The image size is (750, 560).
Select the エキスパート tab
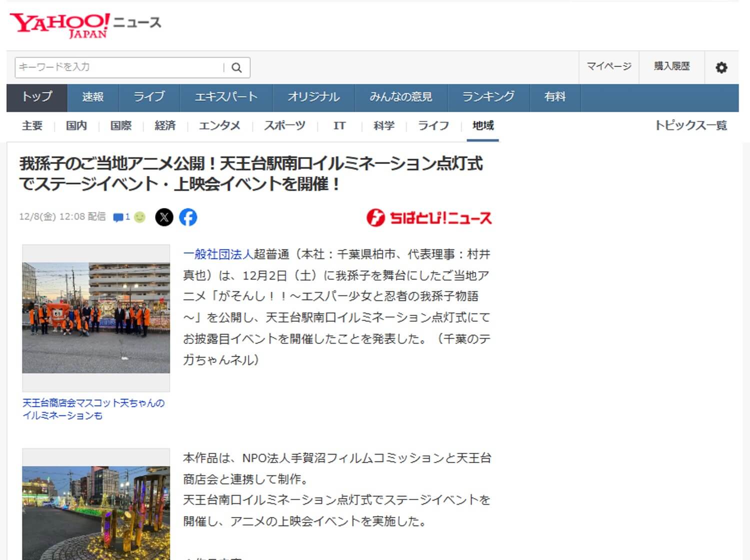click(225, 97)
